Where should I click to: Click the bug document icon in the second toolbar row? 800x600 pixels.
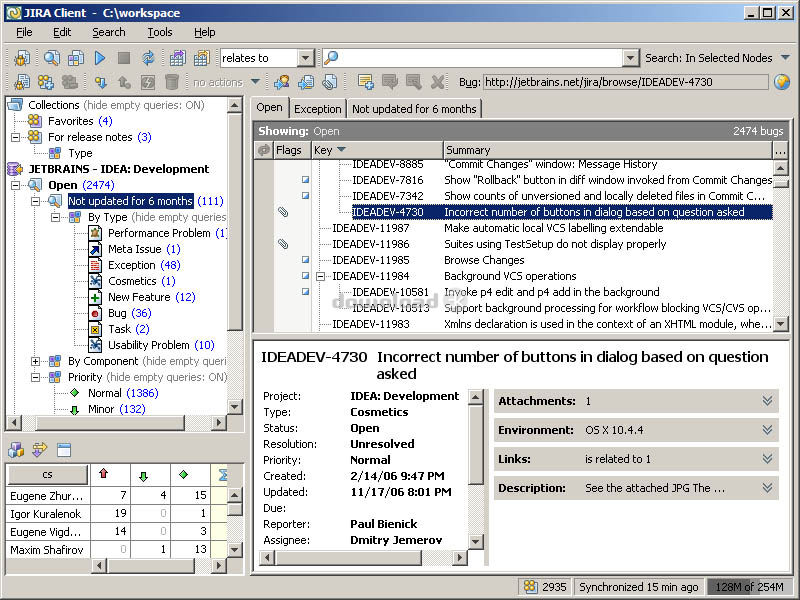pos(22,82)
